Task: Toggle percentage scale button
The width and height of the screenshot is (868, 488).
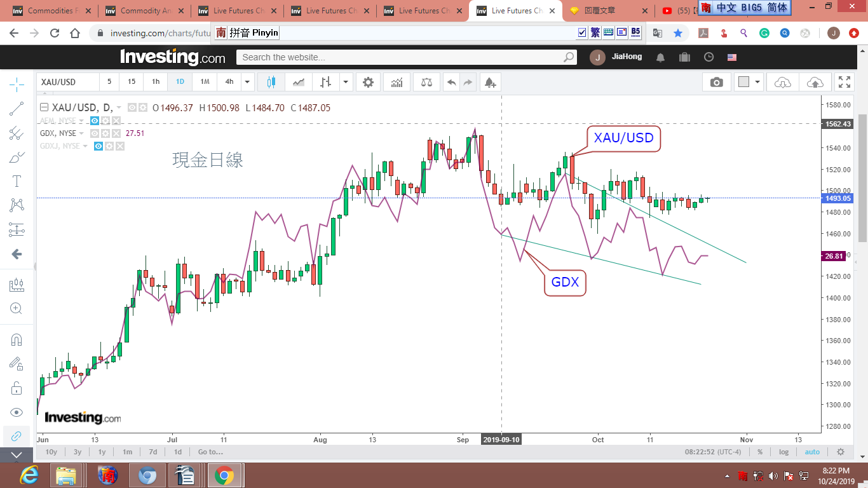Action: [760, 452]
